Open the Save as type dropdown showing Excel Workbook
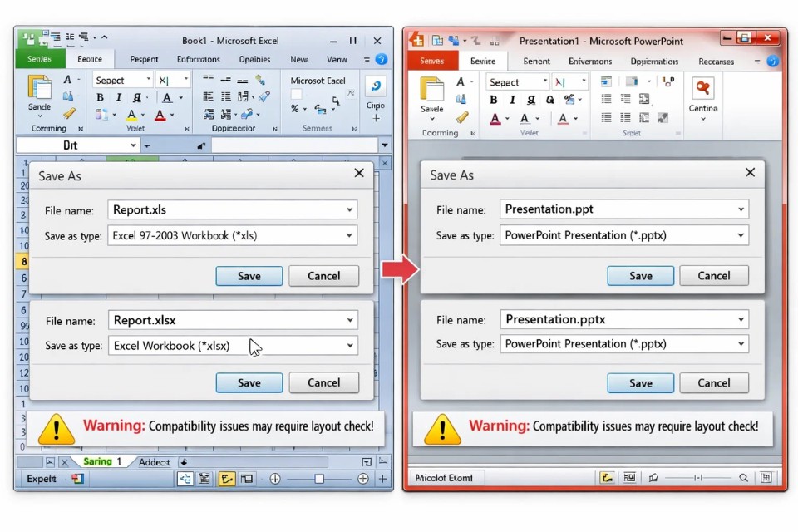Screen dimensions: 798x532 point(349,345)
